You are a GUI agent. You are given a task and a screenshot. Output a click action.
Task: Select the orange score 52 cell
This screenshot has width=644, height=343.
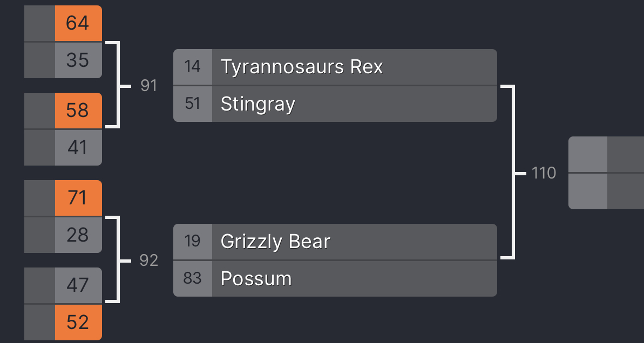(78, 322)
